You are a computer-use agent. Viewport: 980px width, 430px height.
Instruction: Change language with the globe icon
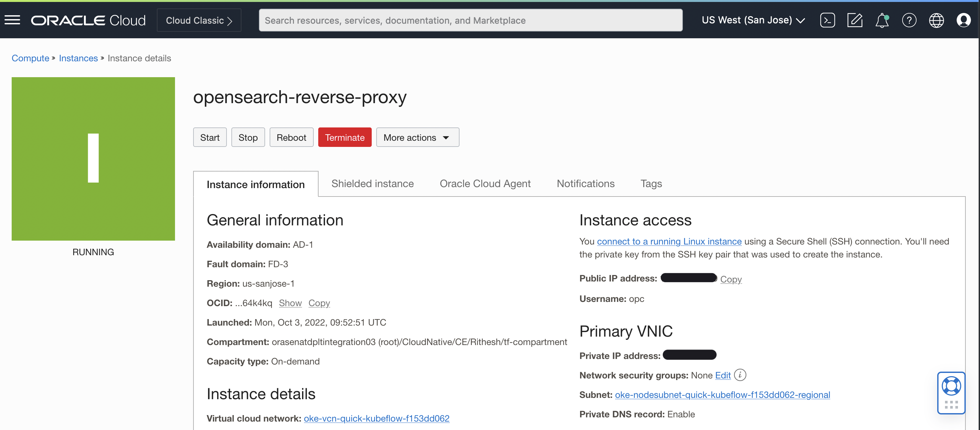pos(937,20)
